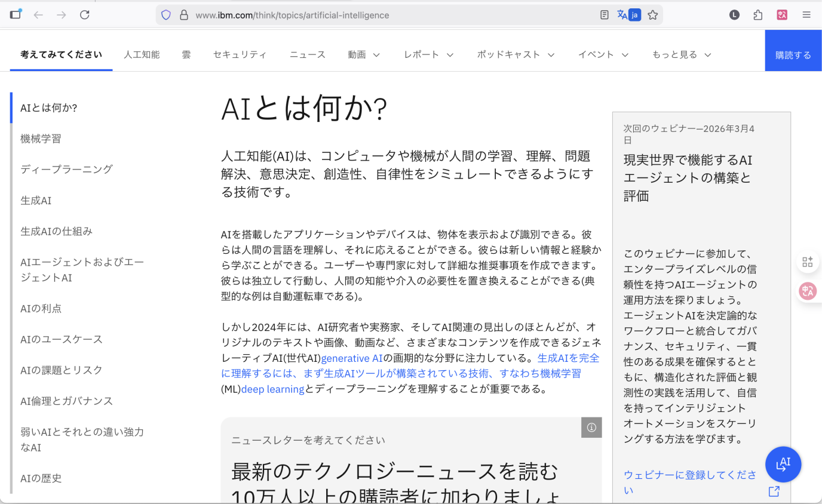The image size is (822, 504).
Task: Click the pink translate extension icon
Action: click(x=783, y=14)
